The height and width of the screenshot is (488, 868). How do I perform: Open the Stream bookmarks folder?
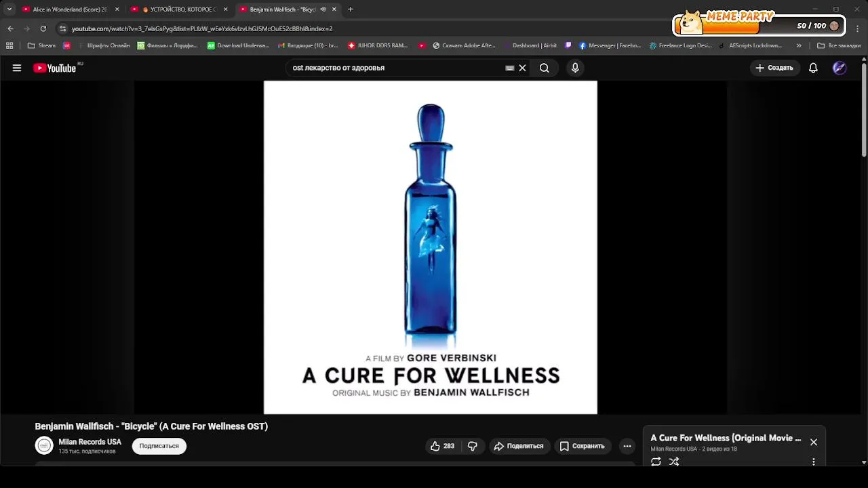click(x=41, y=45)
